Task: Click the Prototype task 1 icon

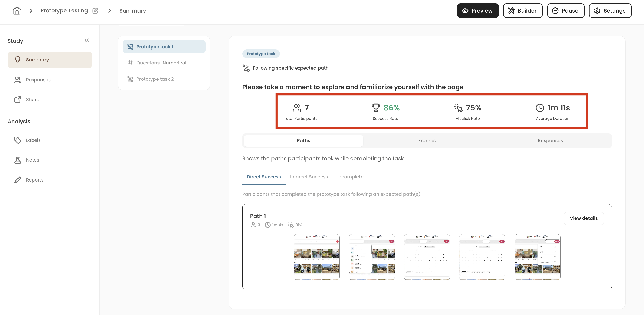Action: tap(130, 47)
